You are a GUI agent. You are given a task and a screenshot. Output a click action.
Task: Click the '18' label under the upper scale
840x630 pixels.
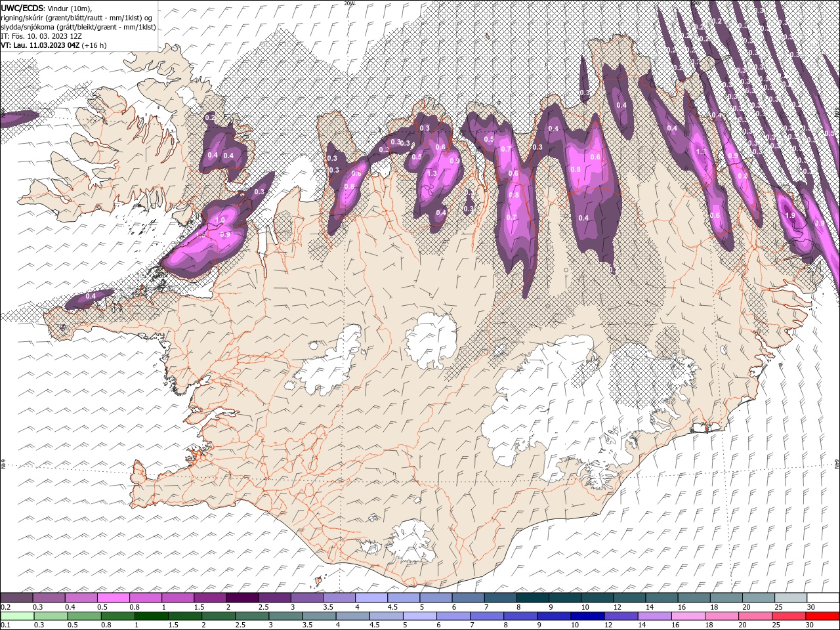(x=714, y=607)
